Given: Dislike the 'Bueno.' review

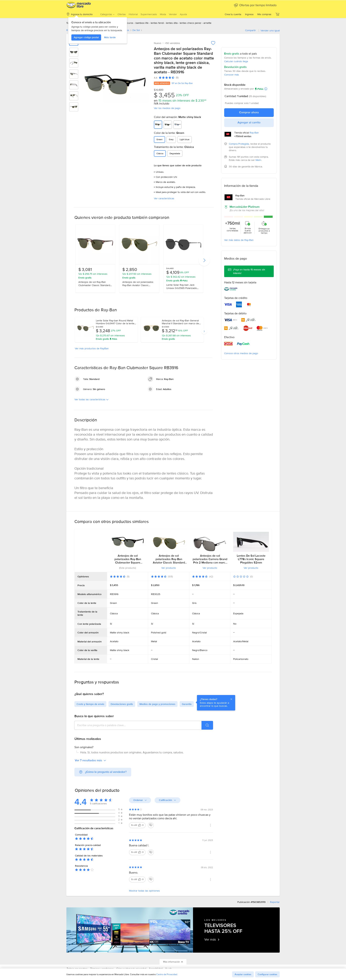Looking at the screenshot, I should [151, 879].
